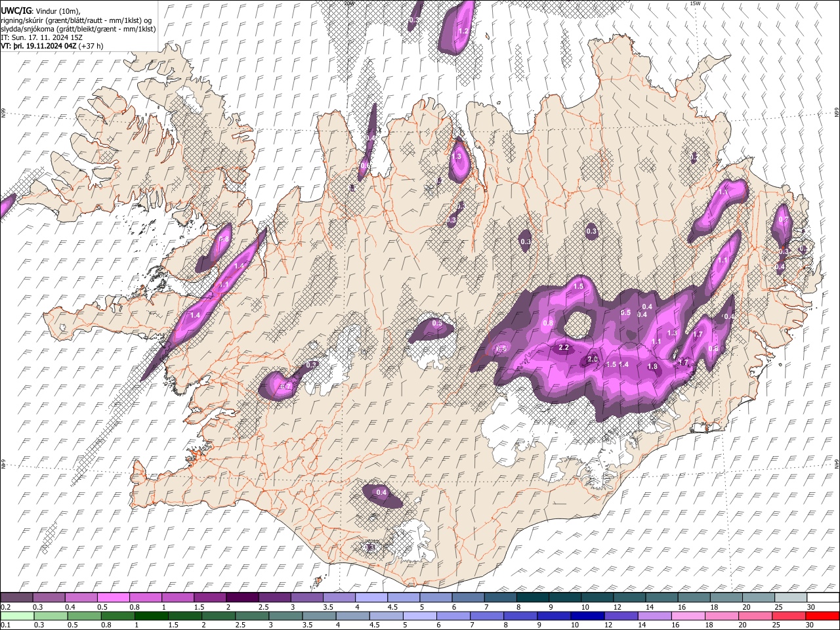Click the snow scale swatch for 12–14
This screenshot has height=630, width=840.
[x=628, y=597]
